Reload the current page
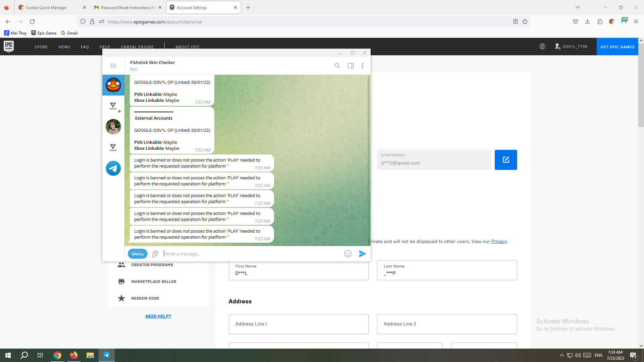This screenshot has width=644, height=362. (32, 22)
